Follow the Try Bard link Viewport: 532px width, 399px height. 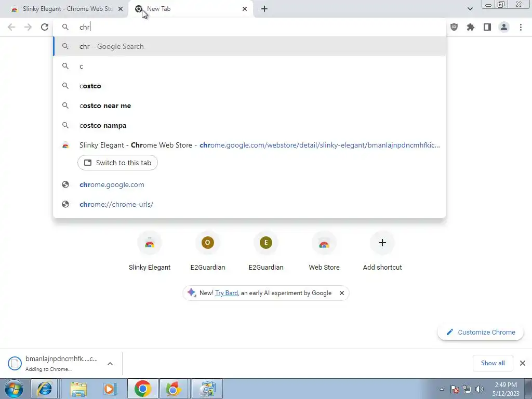point(227,293)
